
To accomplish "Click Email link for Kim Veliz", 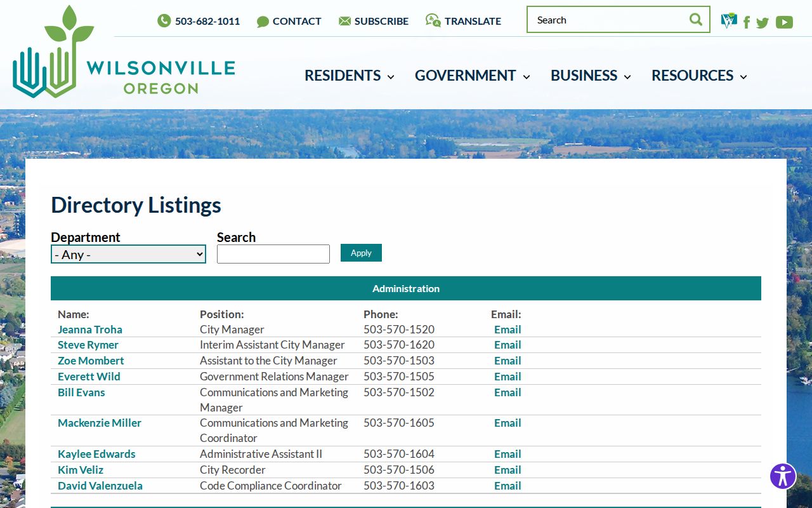I will click(x=507, y=470).
